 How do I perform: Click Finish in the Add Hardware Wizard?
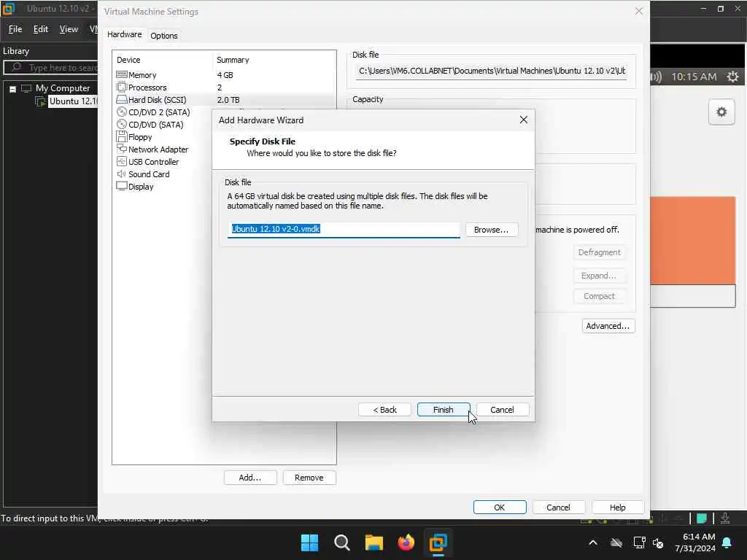pos(443,410)
